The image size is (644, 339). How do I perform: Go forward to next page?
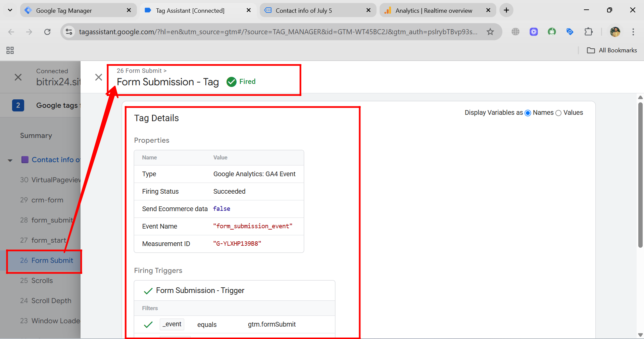29,32
